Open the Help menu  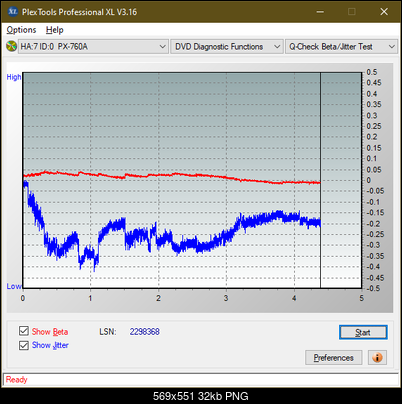[x=55, y=30]
